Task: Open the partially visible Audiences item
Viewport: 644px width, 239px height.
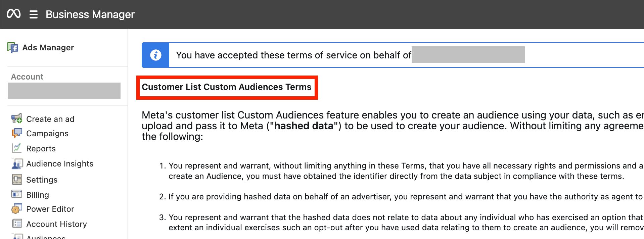Action: 46,237
